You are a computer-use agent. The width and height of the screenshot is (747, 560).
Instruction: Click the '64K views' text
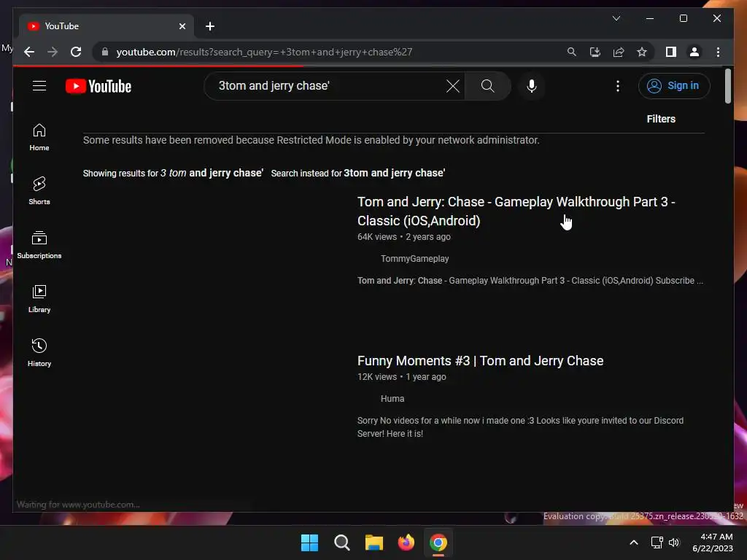[377, 237]
